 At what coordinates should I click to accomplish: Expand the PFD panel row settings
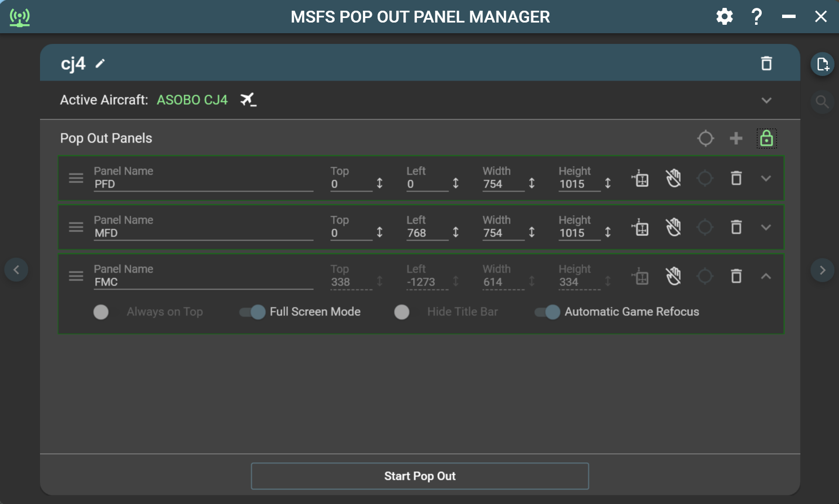pyautogui.click(x=766, y=178)
